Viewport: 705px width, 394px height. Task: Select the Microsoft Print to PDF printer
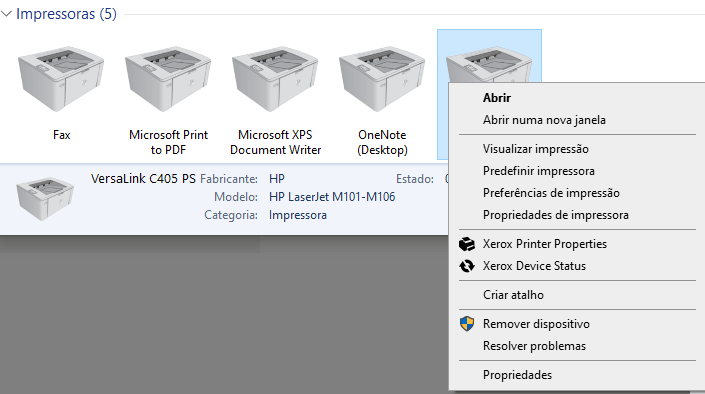(x=168, y=79)
